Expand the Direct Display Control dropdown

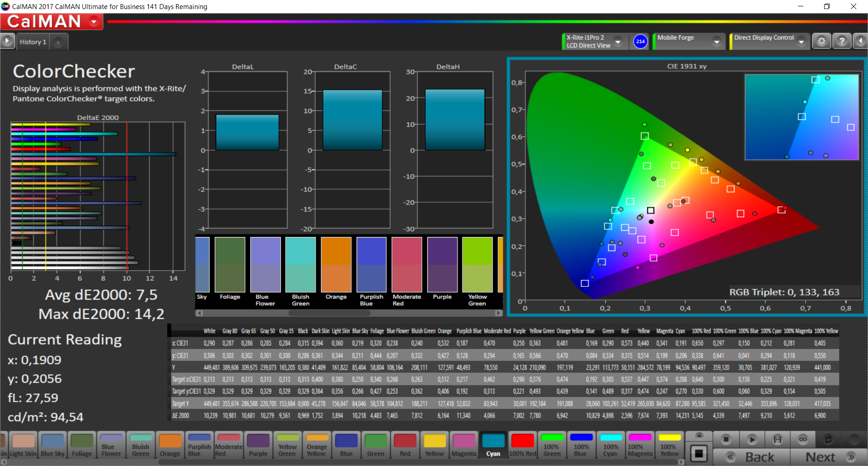[x=801, y=42]
